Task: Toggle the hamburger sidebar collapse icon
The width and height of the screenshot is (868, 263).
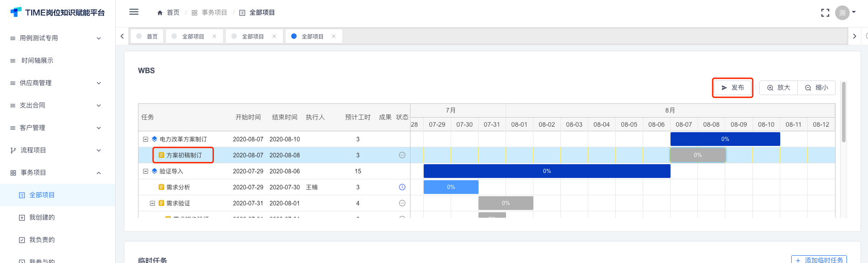Action: tap(134, 12)
